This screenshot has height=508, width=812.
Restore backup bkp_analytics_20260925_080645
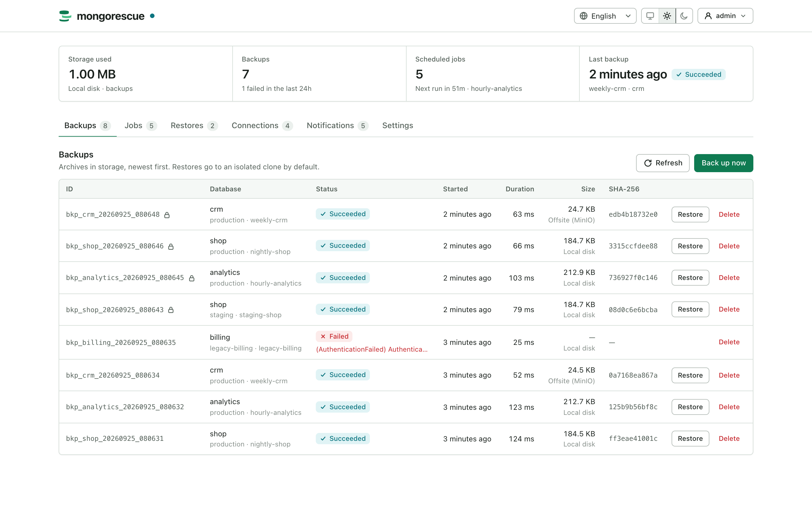690,277
